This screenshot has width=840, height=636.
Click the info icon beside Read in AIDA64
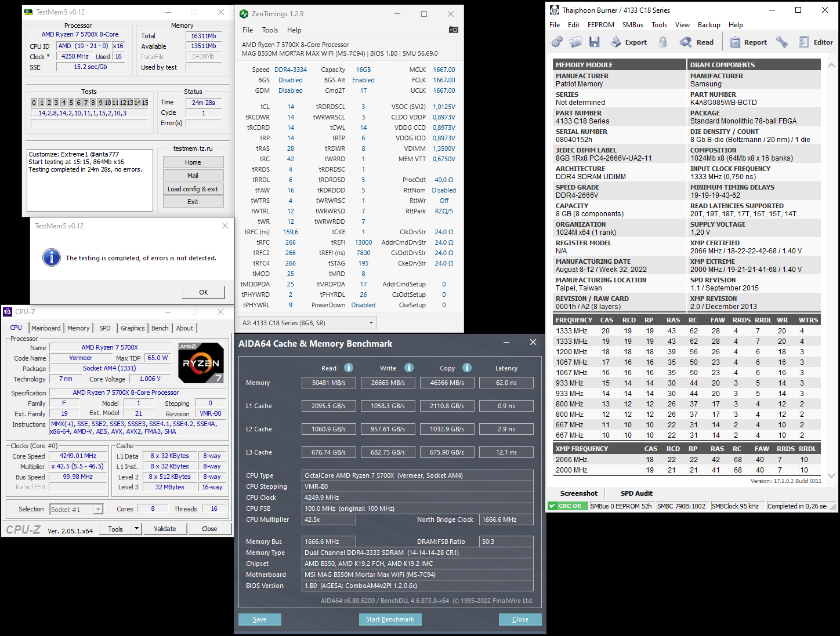[349, 368]
